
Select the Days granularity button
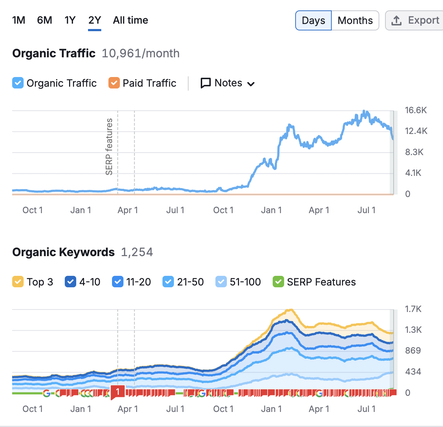coord(313,21)
